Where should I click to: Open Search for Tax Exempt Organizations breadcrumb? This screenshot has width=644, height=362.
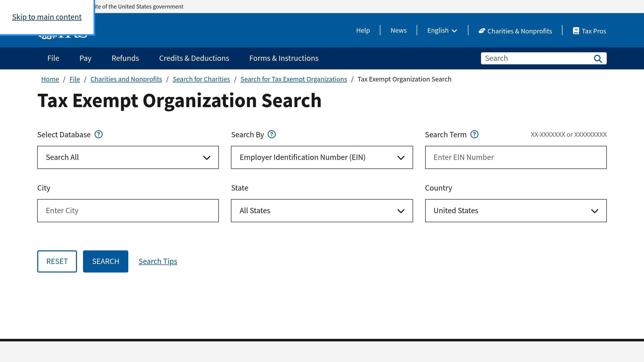point(294,79)
